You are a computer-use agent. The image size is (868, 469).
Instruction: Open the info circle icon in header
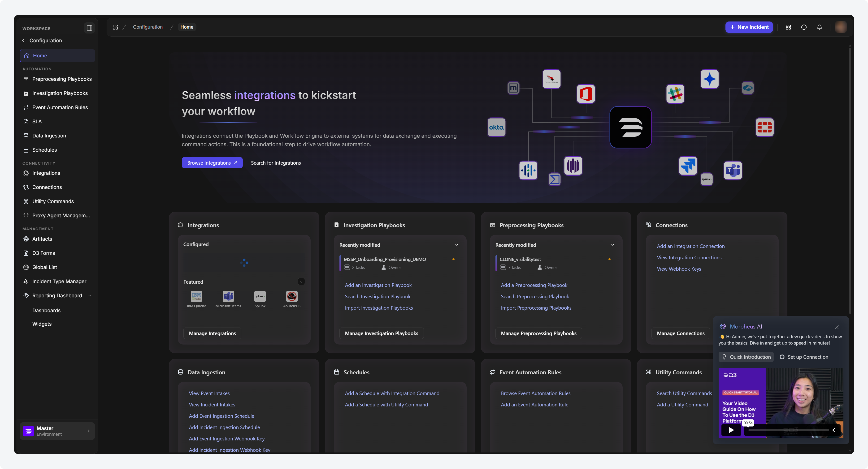(x=804, y=27)
